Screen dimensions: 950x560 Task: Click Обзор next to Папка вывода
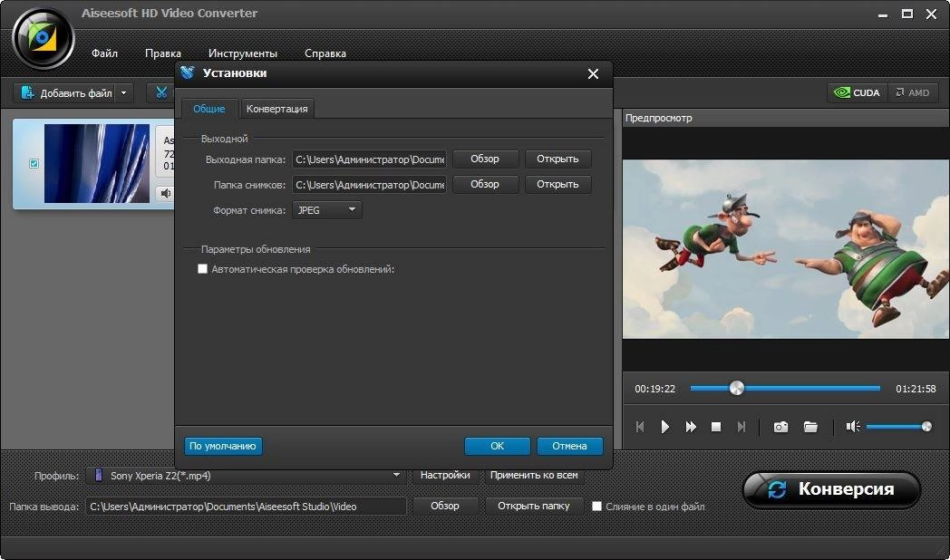point(445,506)
